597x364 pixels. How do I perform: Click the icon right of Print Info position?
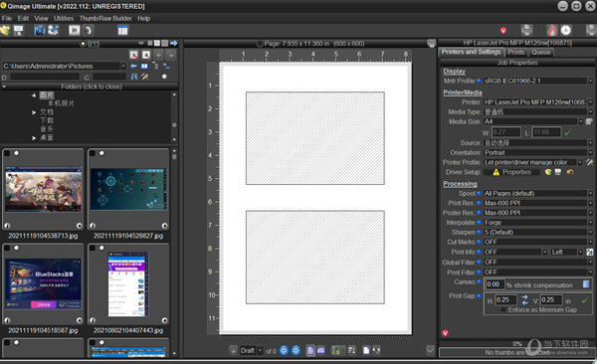point(590,252)
